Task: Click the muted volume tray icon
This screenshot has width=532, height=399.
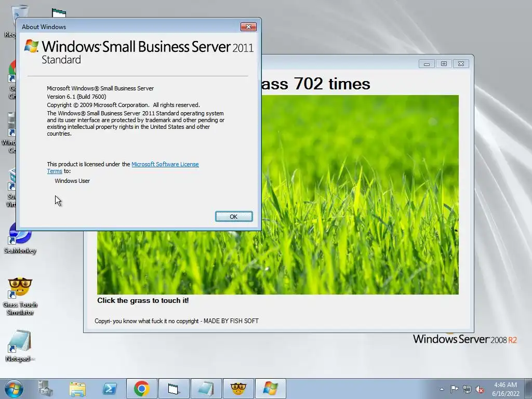Action: pyautogui.click(x=480, y=389)
